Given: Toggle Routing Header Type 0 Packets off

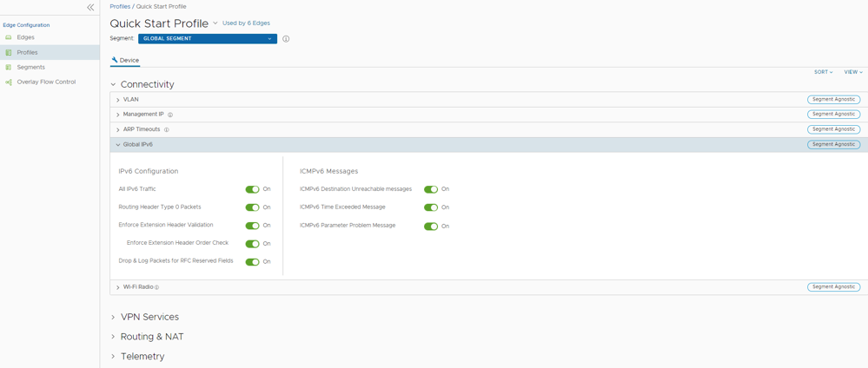Looking at the screenshot, I should tap(252, 207).
